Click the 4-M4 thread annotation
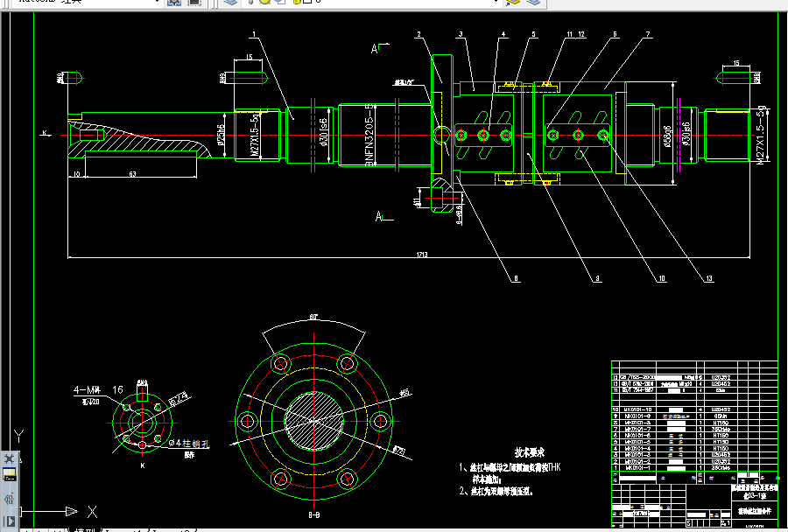This screenshot has width=788, height=532. (x=87, y=390)
